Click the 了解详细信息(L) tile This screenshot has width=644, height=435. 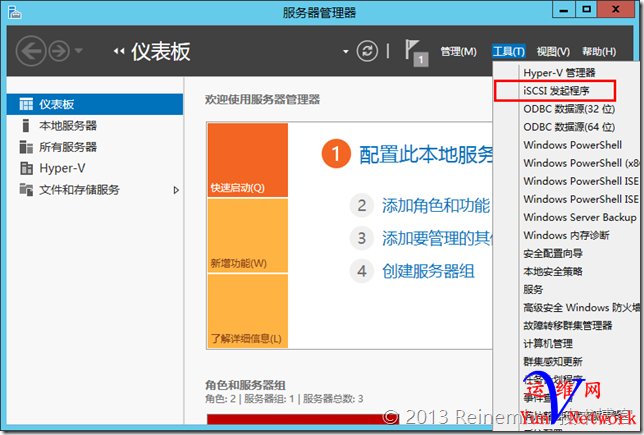pos(248,311)
